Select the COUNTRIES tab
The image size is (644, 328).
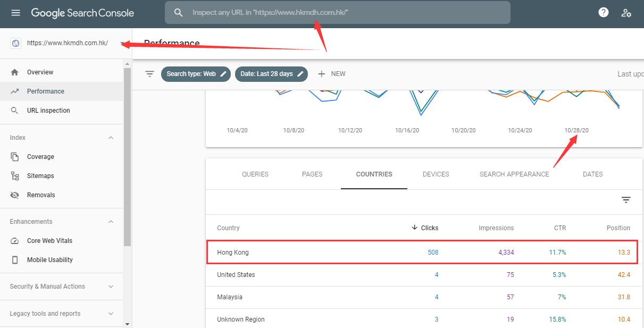click(374, 174)
